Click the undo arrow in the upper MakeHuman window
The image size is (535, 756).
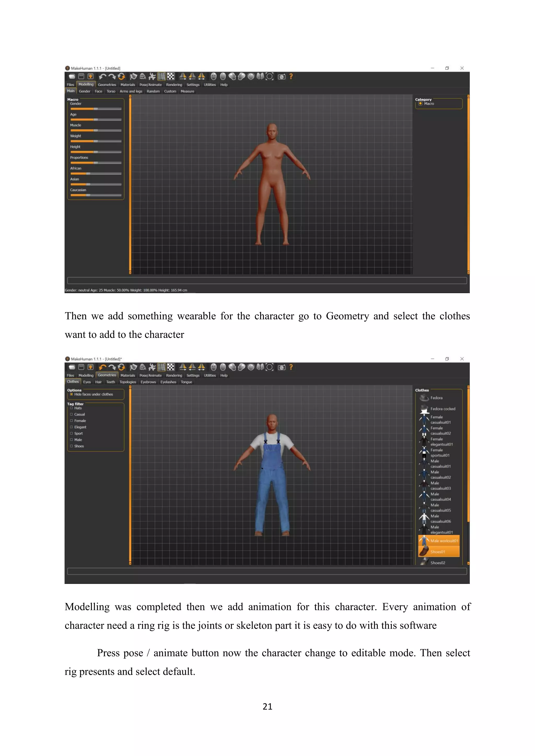pyautogui.click(x=102, y=76)
